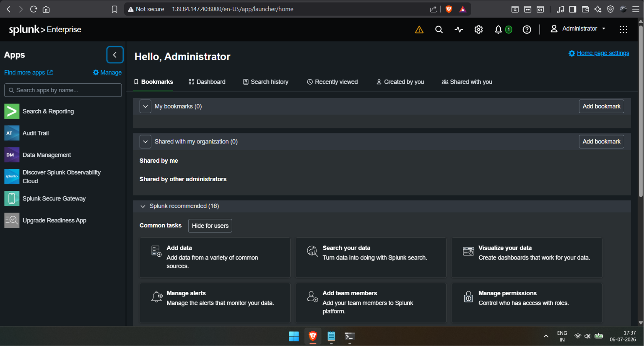Open the Data Management DM icon
Image resolution: width=644 pixels, height=346 pixels.
(12, 155)
